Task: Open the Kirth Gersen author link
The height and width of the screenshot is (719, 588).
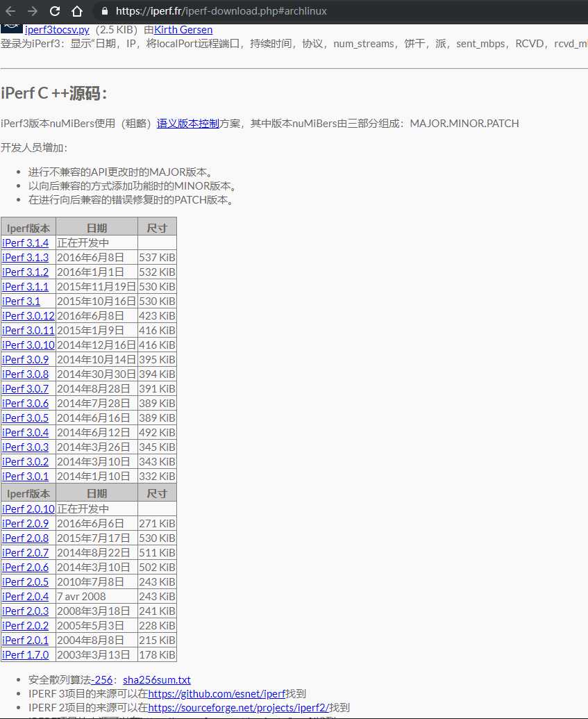Action: coord(183,30)
